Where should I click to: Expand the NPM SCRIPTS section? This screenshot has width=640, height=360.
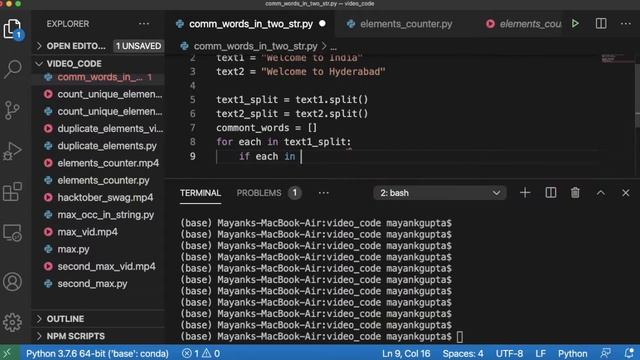click(x=76, y=336)
